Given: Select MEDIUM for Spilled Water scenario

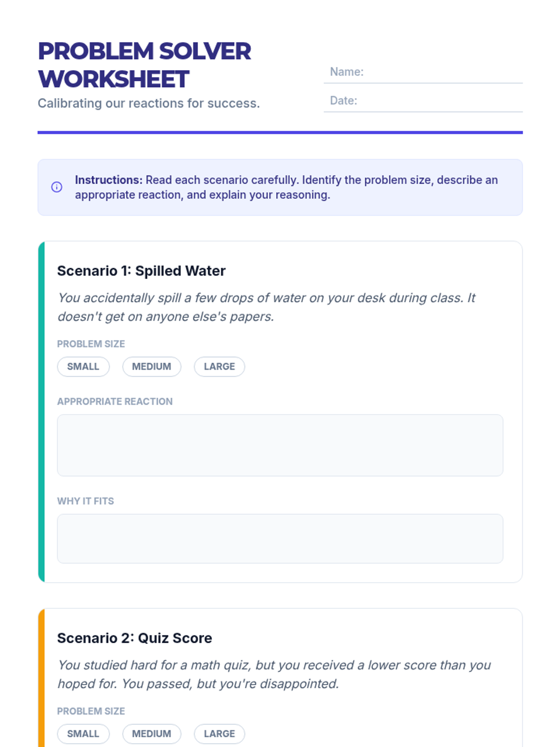Looking at the screenshot, I should 152,366.
